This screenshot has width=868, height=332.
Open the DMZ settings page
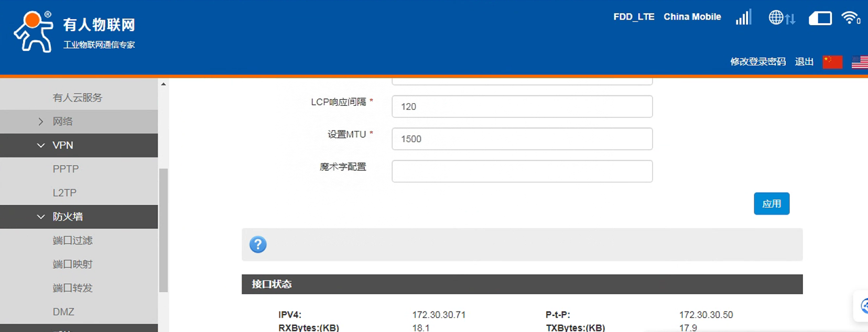(63, 312)
